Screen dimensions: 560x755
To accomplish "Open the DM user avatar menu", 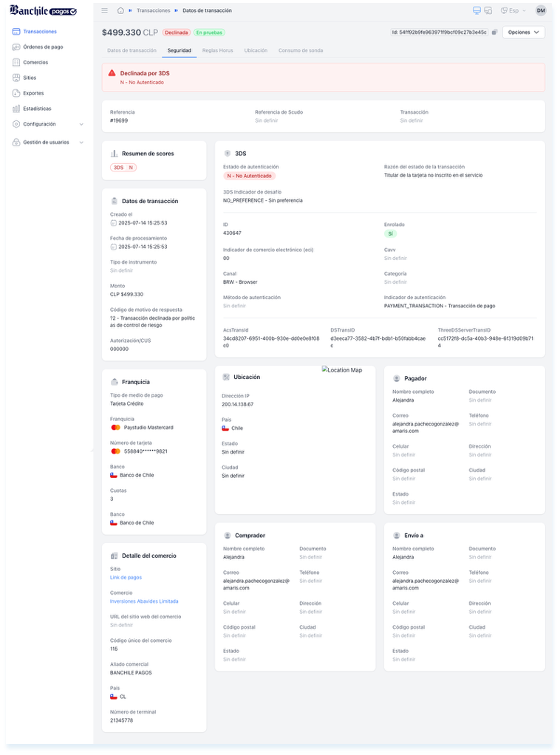I will click(541, 10).
